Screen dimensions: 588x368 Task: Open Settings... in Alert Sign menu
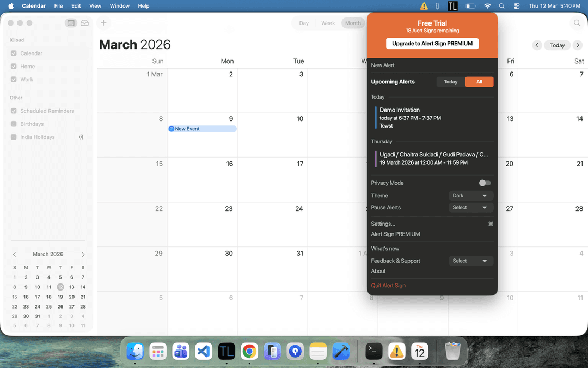pos(383,224)
